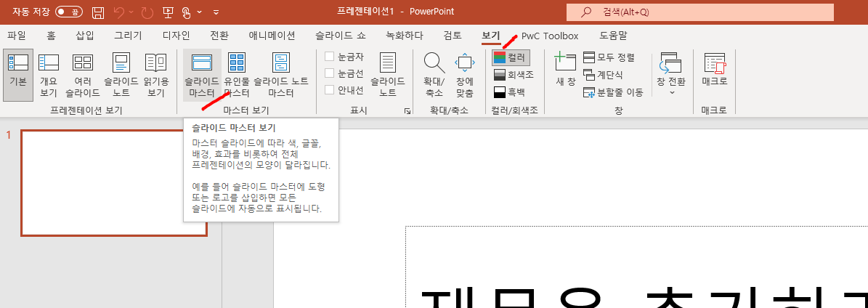Click the Redo/Repeat icon
The width and height of the screenshot is (868, 308).
pyautogui.click(x=147, y=12)
